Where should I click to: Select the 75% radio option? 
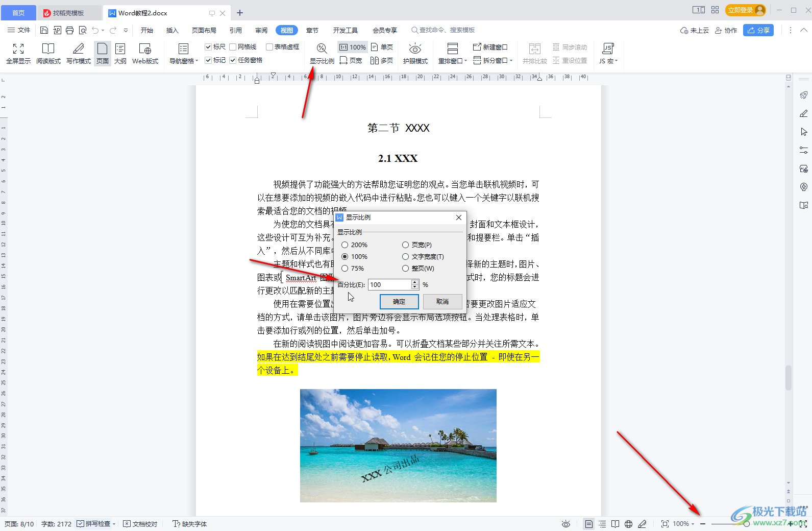click(x=345, y=269)
